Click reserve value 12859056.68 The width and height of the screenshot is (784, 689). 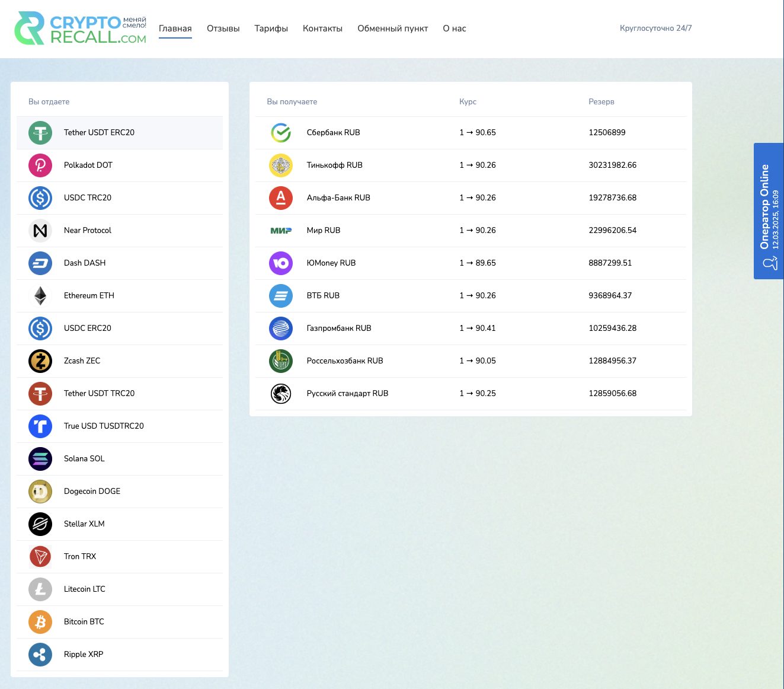pyautogui.click(x=612, y=394)
